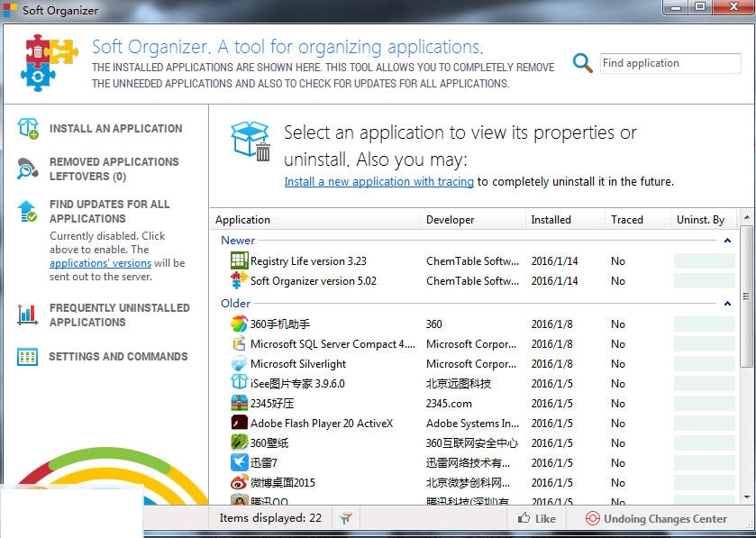Click the filter funnel icon in status bar
Screen dimensions: 756x538
(346, 518)
